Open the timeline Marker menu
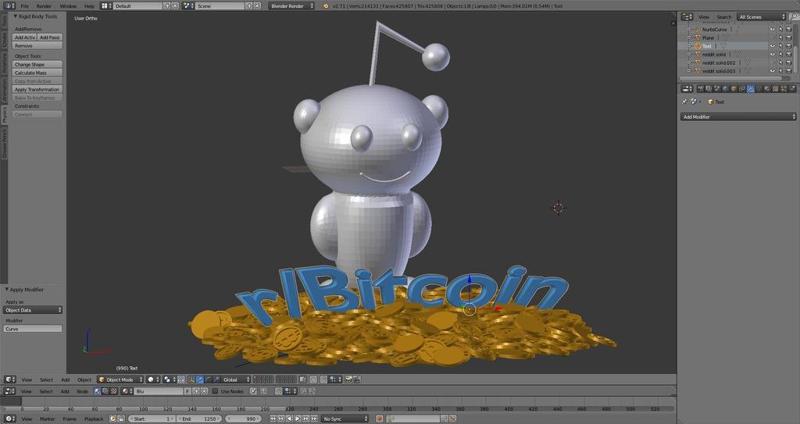 pos(47,418)
